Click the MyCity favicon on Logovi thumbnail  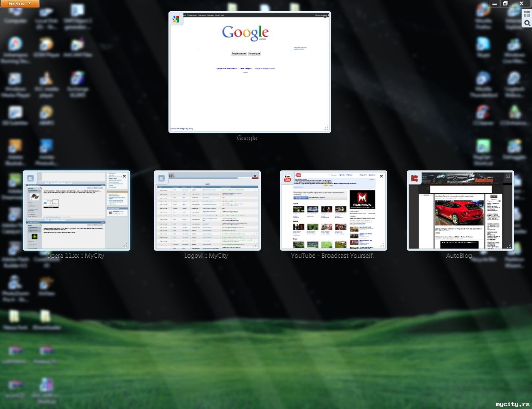pos(161,178)
